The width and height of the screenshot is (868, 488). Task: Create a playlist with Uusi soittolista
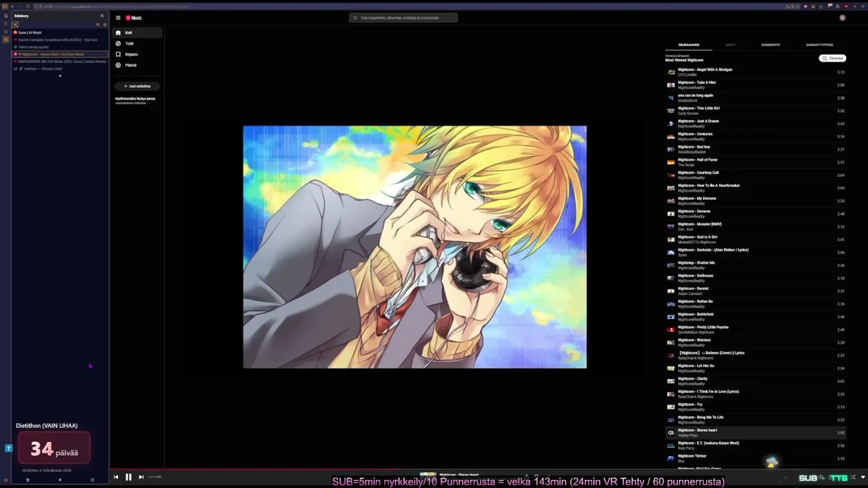pos(137,86)
